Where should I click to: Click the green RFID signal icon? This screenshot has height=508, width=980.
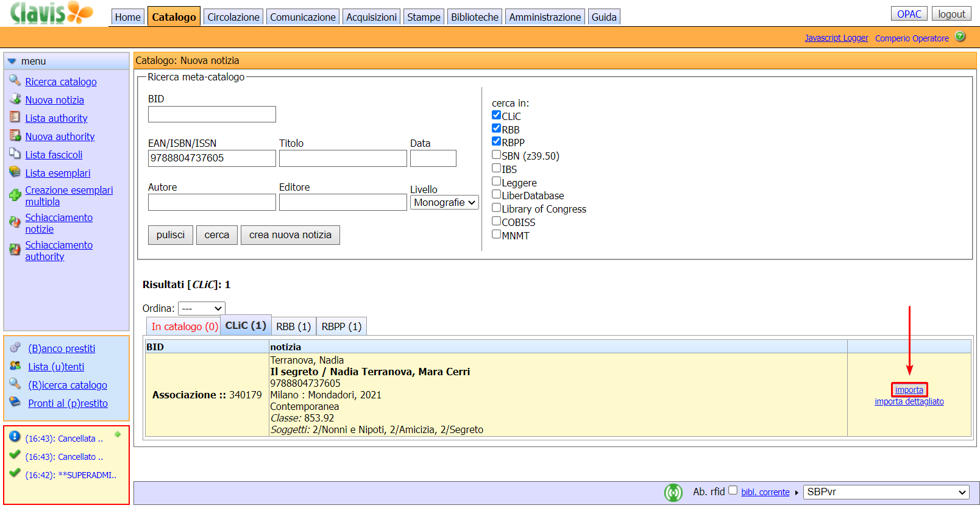(673, 492)
